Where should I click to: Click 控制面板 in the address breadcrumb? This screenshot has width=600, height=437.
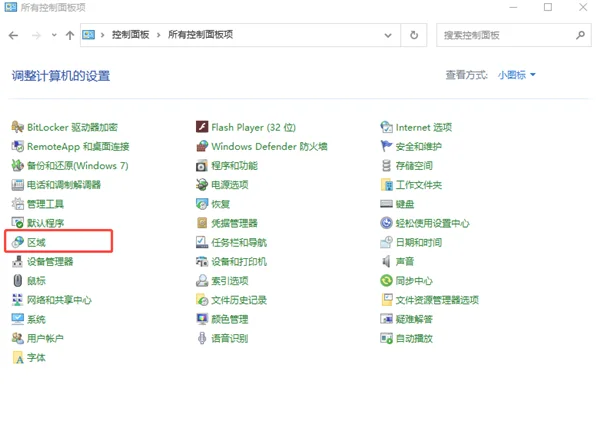point(130,35)
